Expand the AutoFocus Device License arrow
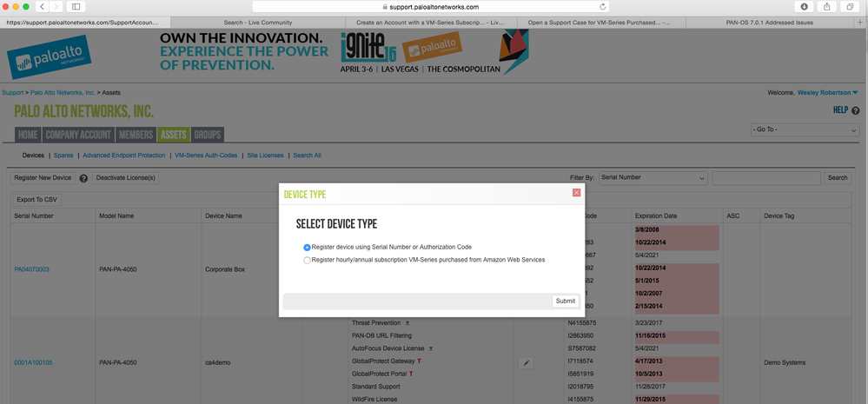Viewport: 868px width, 404px height. pyautogui.click(x=430, y=348)
